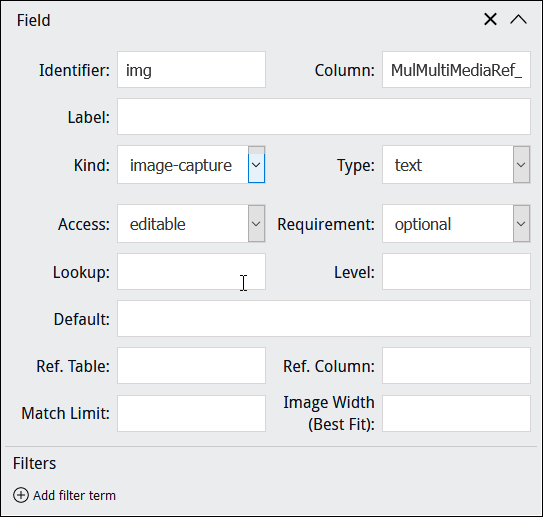Click the Match Limit field
This screenshot has width=543, height=517.
coord(192,413)
